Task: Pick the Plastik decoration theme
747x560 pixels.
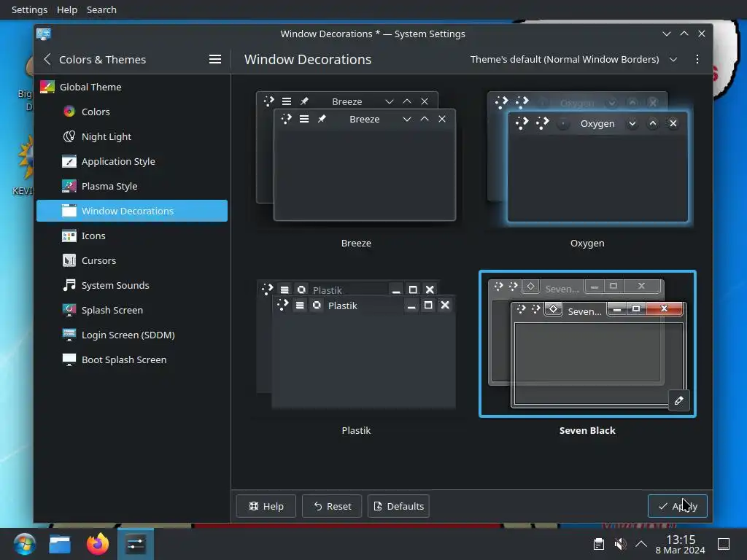Action: [356, 344]
